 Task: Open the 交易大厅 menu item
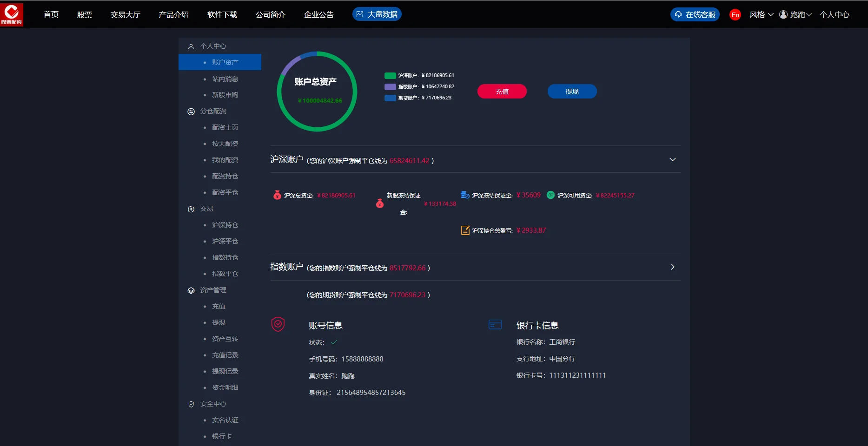pos(125,15)
